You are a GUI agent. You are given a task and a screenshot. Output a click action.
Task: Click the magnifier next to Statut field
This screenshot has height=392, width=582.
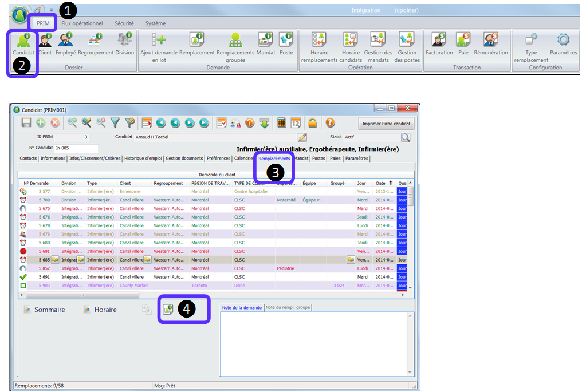pos(406,137)
